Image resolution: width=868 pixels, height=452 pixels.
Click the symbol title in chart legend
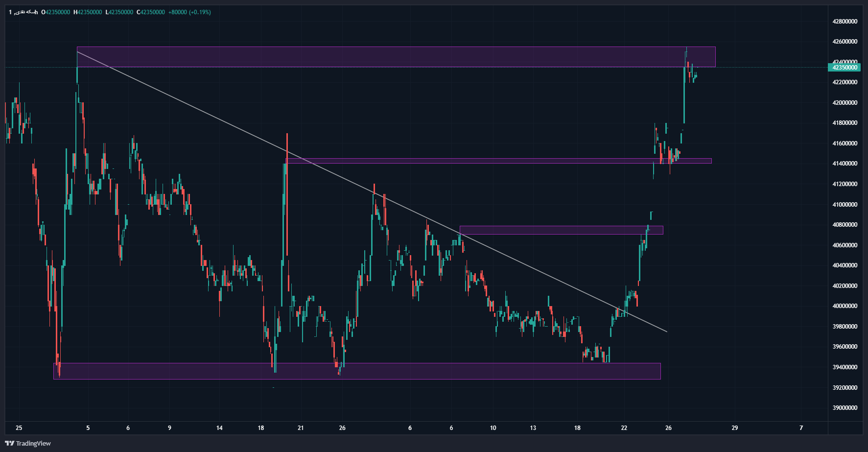(23, 12)
